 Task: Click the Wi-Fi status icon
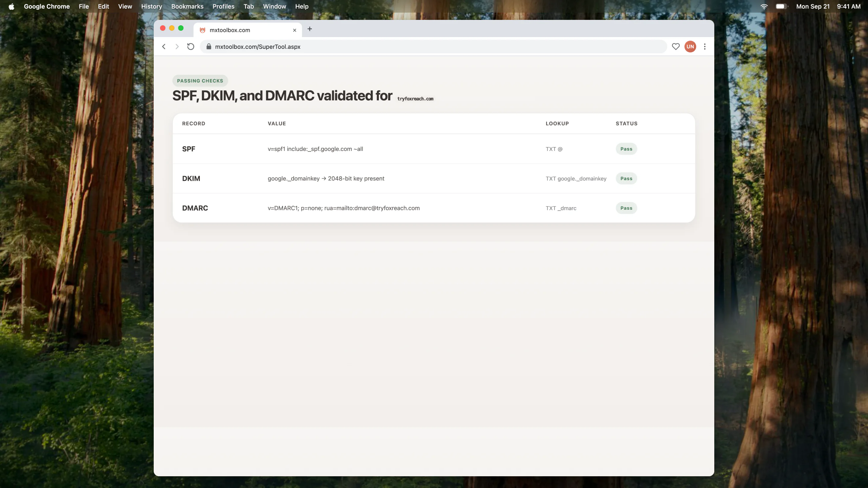pos(764,6)
